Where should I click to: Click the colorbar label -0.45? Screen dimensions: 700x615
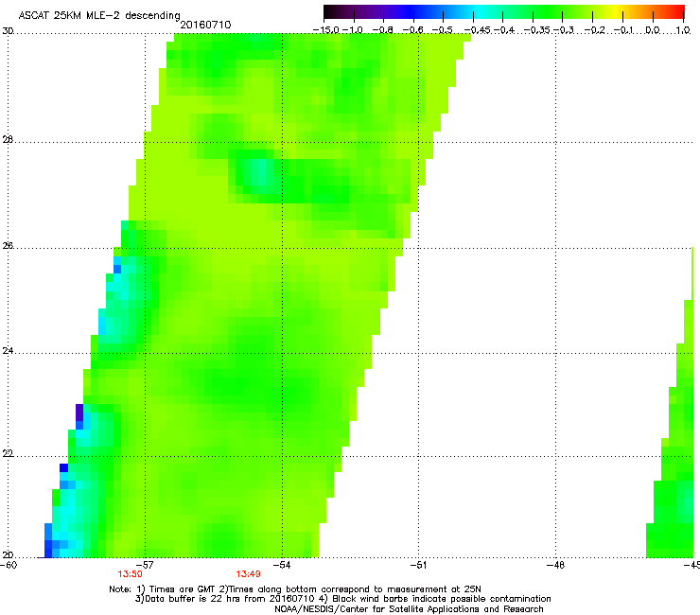coord(478,30)
